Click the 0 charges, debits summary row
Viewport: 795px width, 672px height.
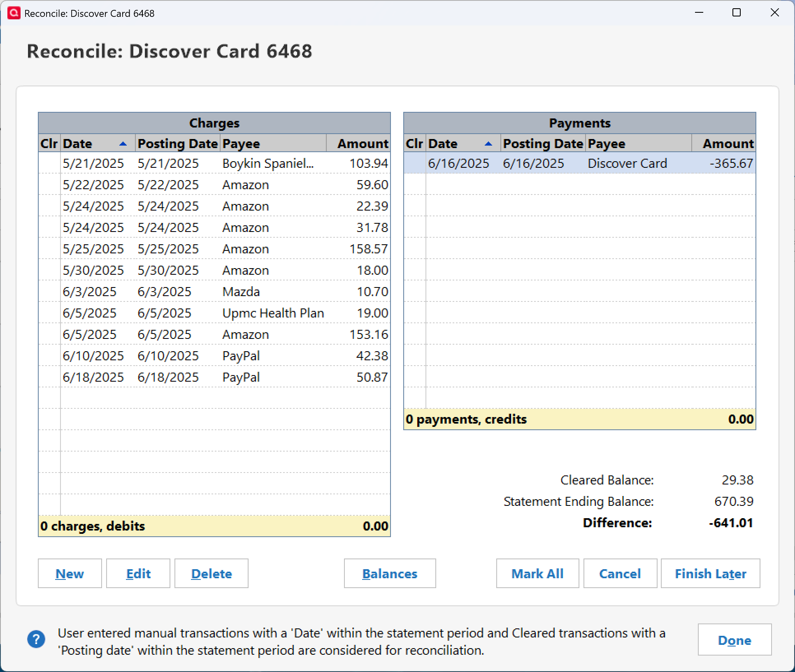point(214,526)
